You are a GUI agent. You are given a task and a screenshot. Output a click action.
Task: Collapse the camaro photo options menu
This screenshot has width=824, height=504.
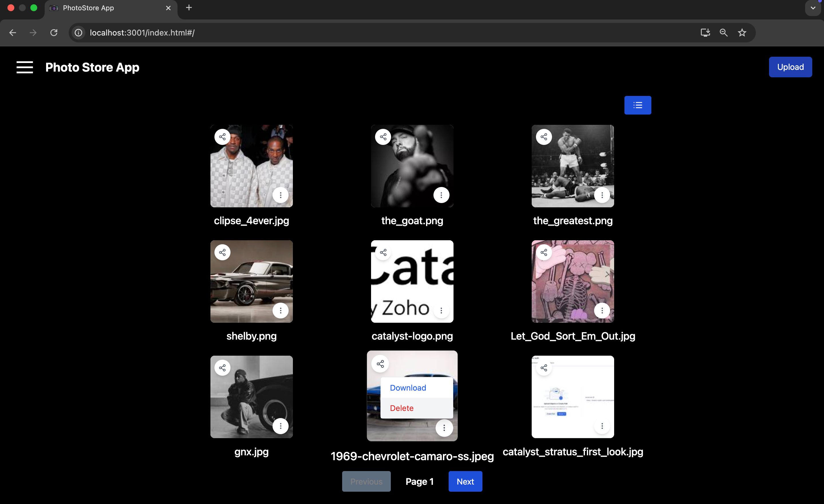pos(444,428)
